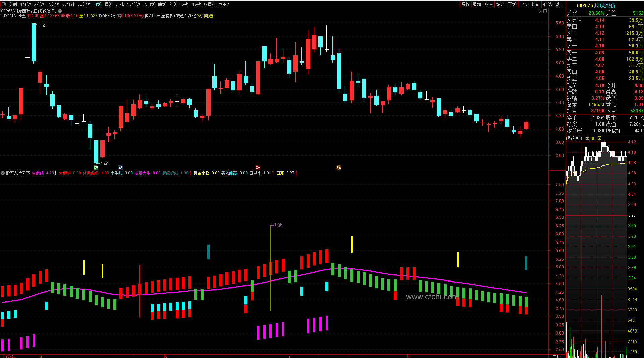The height and width of the screenshot is (358, 644).
Task: Select the 30分钟 period tab
Action: pos(68,4)
